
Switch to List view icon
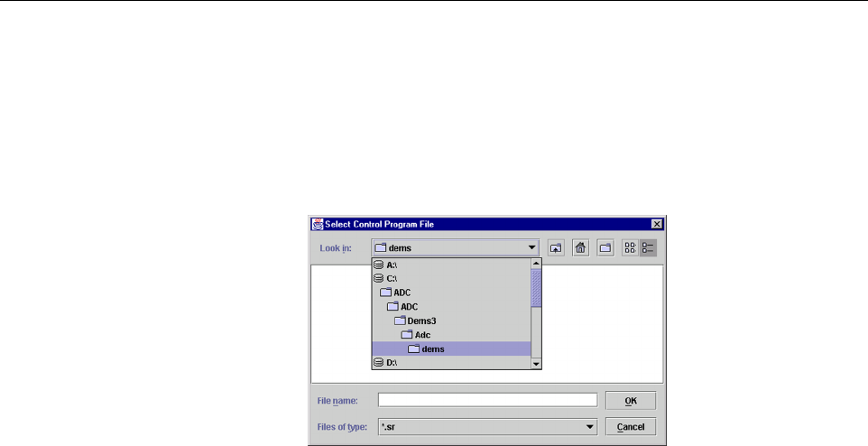coord(631,247)
